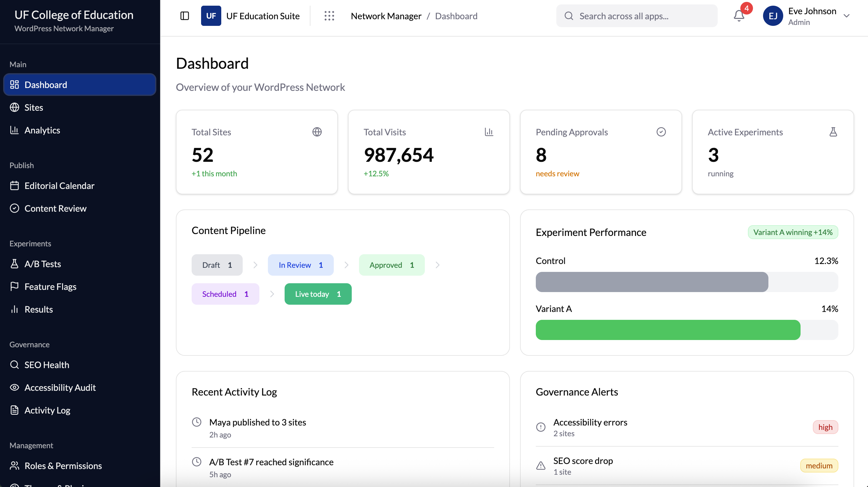
Task: Open Roles & Permissions
Action: tap(79, 466)
